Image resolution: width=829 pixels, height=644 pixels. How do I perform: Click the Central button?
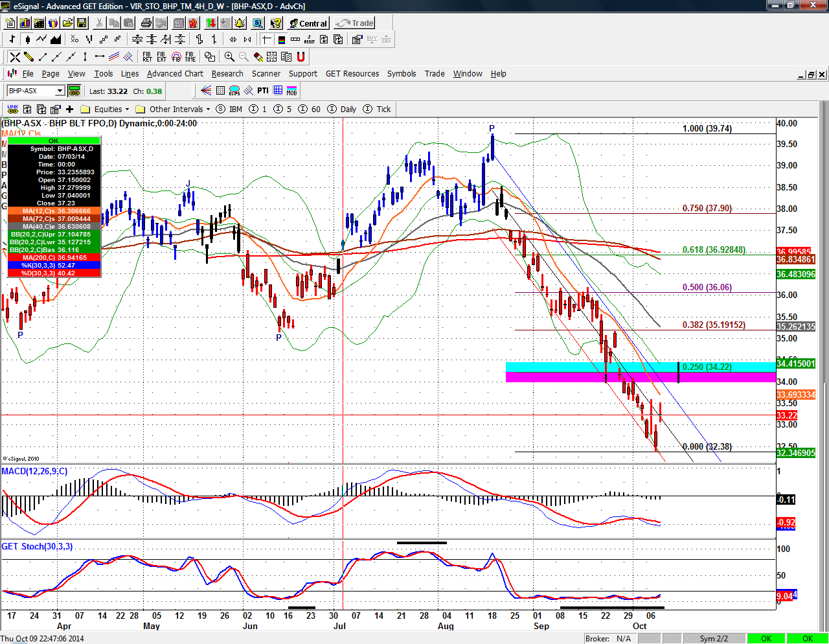click(x=308, y=23)
